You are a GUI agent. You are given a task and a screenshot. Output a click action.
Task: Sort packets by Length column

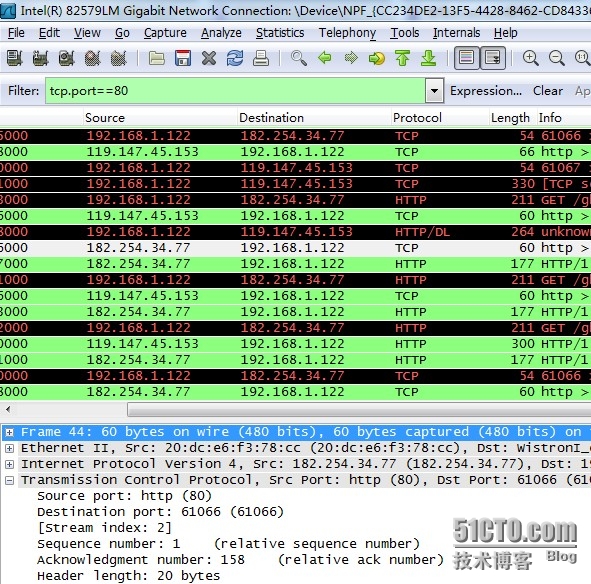point(513,118)
